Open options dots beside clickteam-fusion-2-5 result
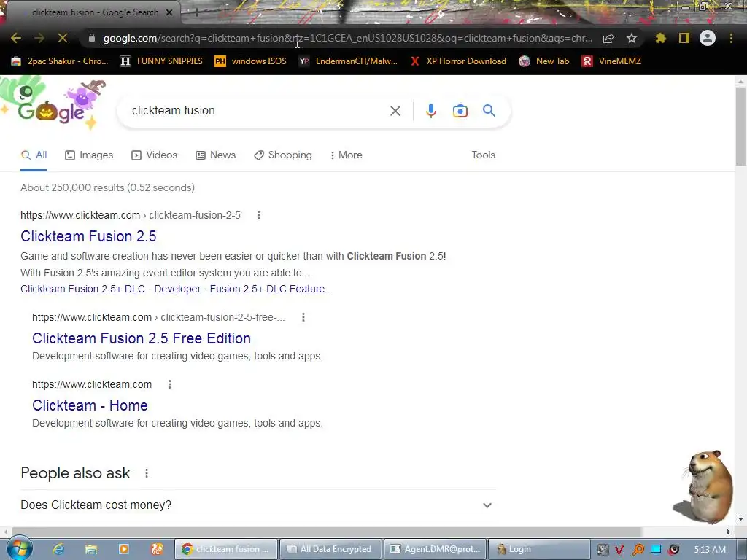The width and height of the screenshot is (747, 560). point(259,215)
